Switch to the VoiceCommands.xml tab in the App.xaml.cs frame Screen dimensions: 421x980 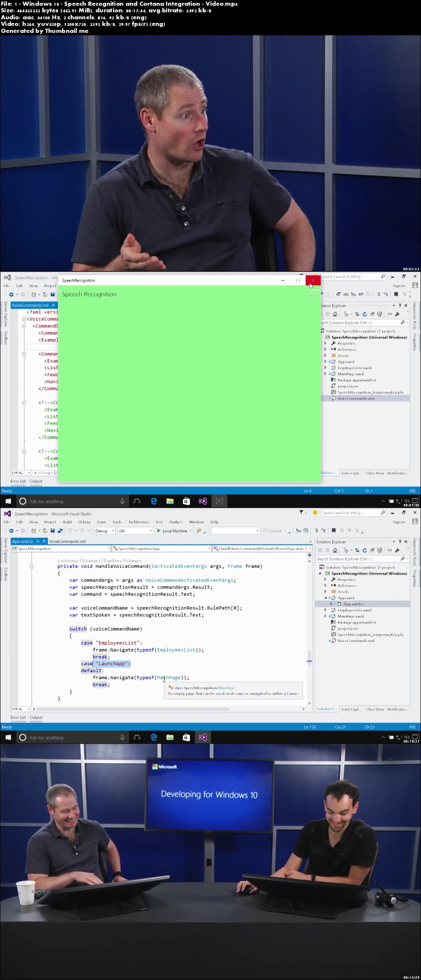[x=67, y=541]
